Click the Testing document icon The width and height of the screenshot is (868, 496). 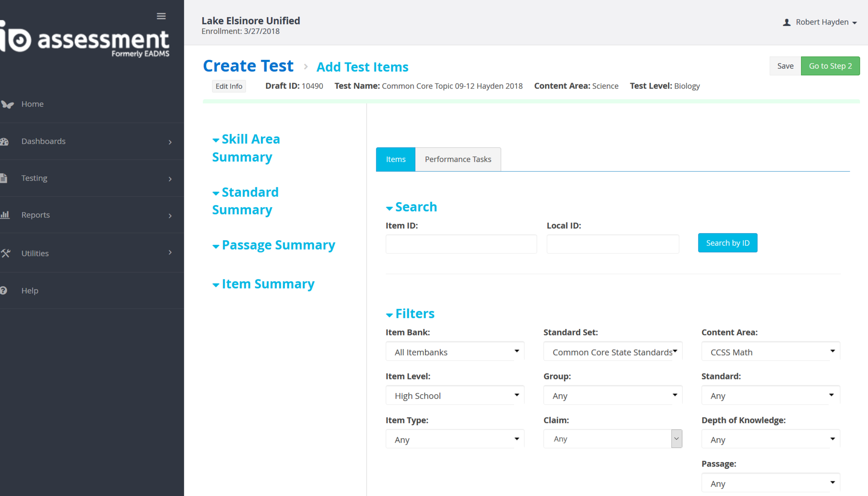coord(4,178)
